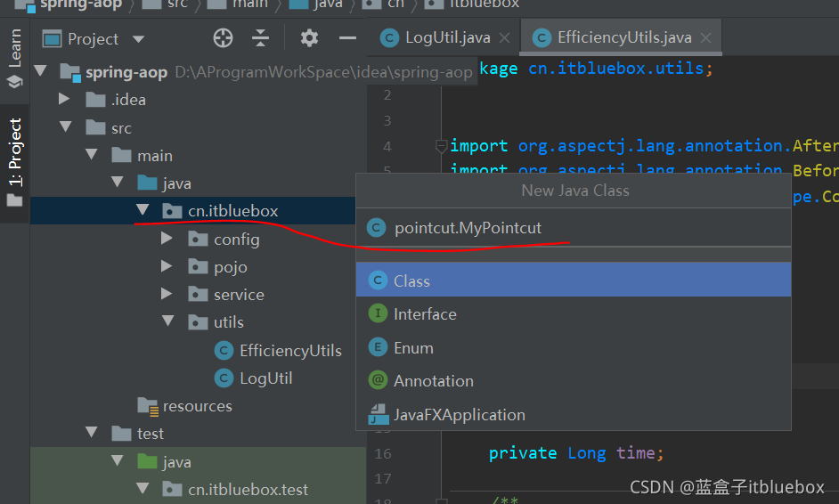This screenshot has width=839, height=504.
Task: Fold imports using the gutter fold marker
Action: (441, 146)
